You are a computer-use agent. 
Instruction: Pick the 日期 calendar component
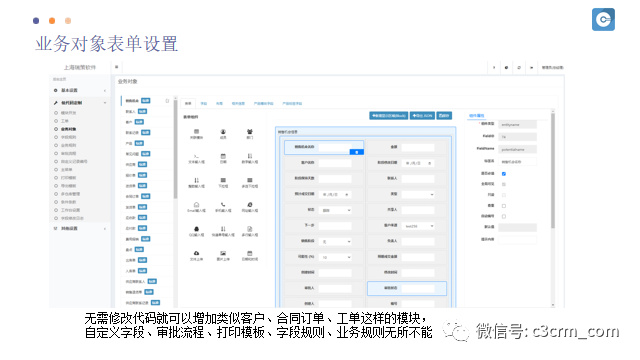[x=223, y=158]
